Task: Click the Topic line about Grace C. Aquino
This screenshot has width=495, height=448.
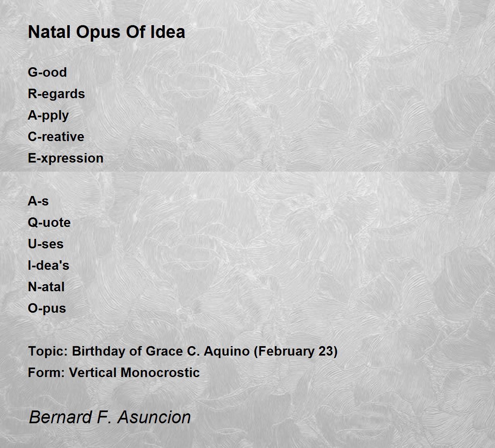Action: (183, 351)
